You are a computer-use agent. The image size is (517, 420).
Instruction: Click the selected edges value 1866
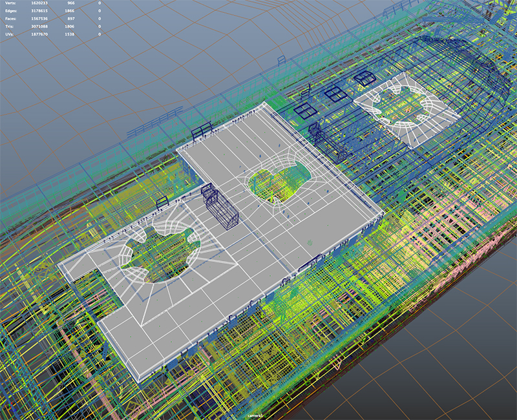point(70,12)
